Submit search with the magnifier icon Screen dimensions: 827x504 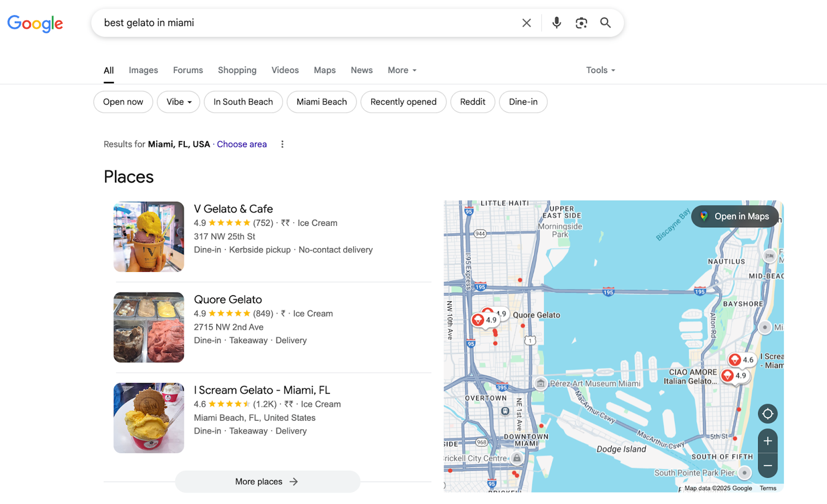[x=605, y=23]
